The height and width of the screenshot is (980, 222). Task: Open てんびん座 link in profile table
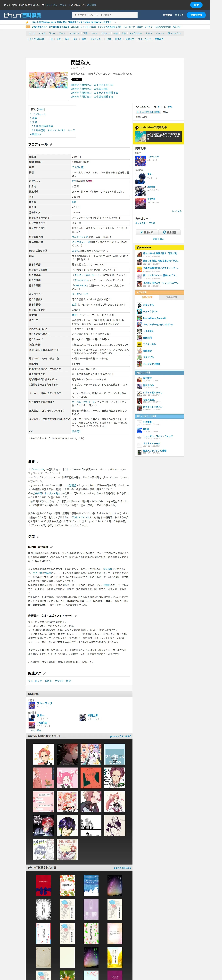[78, 167]
